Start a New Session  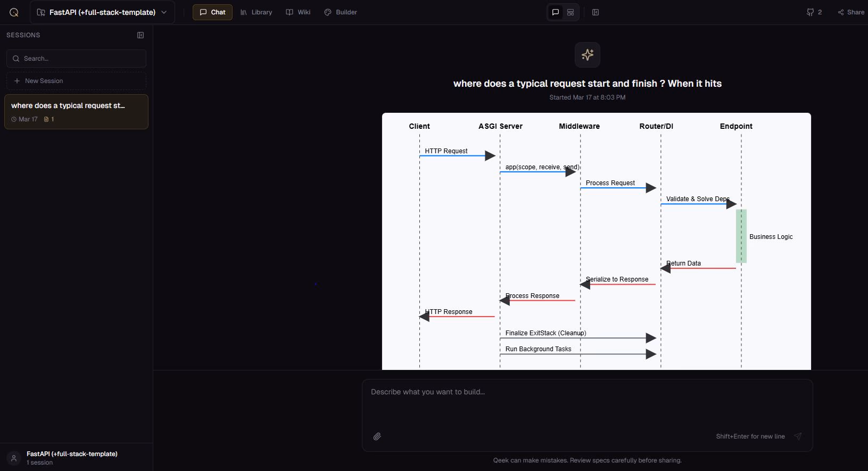pos(76,81)
